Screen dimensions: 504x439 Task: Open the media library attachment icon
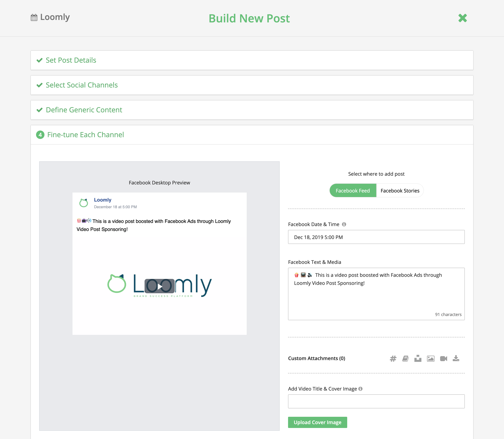(x=406, y=359)
